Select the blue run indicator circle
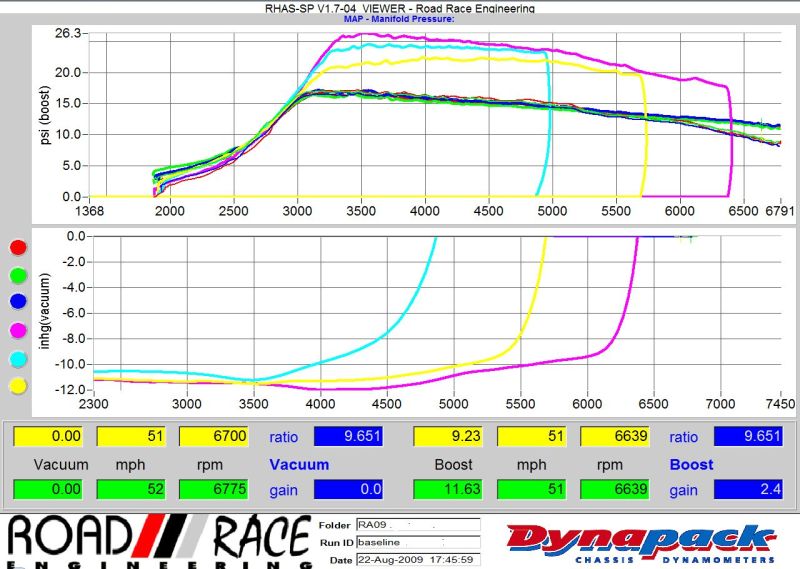This screenshot has height=569, width=800. point(16,301)
